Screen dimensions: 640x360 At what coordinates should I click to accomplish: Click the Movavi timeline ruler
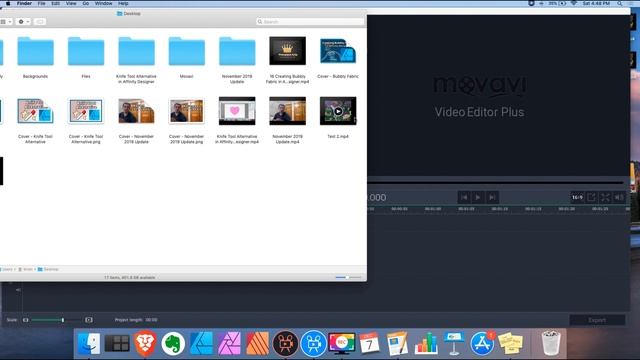click(x=498, y=209)
